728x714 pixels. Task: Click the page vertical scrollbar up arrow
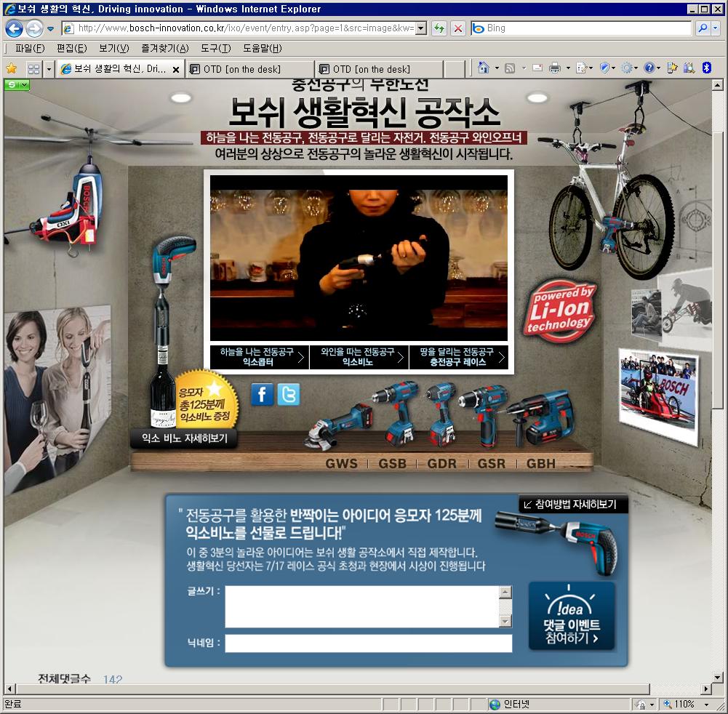coord(717,85)
